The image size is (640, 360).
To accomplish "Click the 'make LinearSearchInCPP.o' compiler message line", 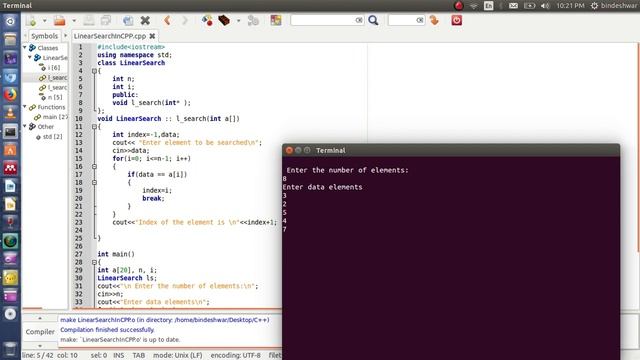I will tap(165, 320).
